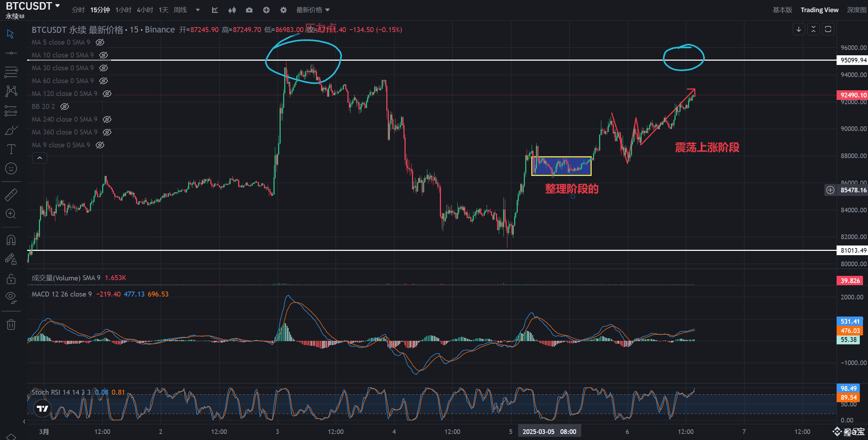
Task: Click the plus circle icon in top bar
Action: tap(266, 10)
